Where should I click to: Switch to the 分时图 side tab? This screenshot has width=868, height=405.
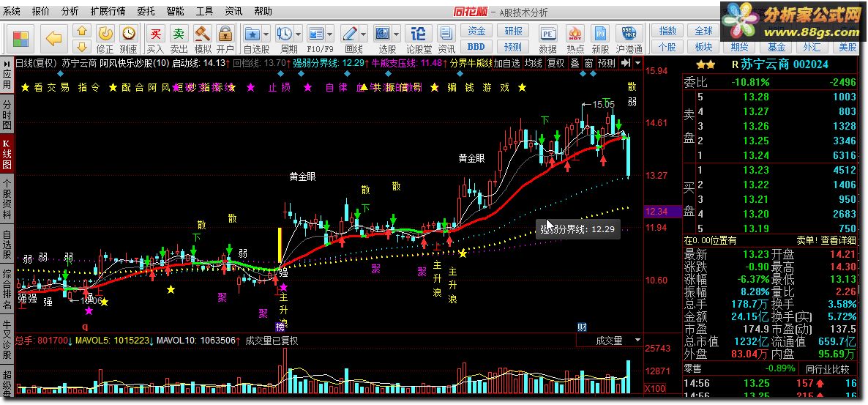7,113
